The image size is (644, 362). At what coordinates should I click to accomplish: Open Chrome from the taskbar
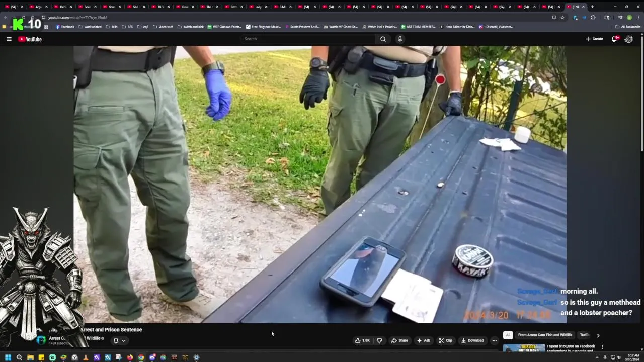tap(141, 357)
